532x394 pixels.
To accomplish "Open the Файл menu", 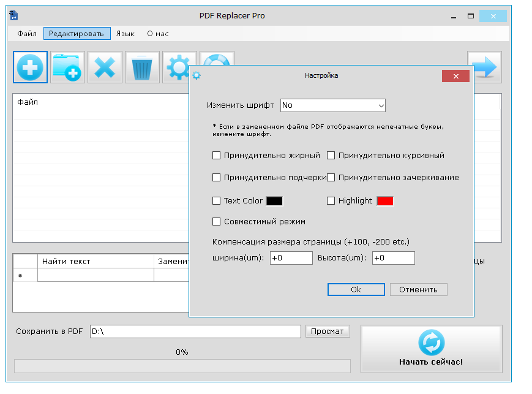I will point(27,34).
